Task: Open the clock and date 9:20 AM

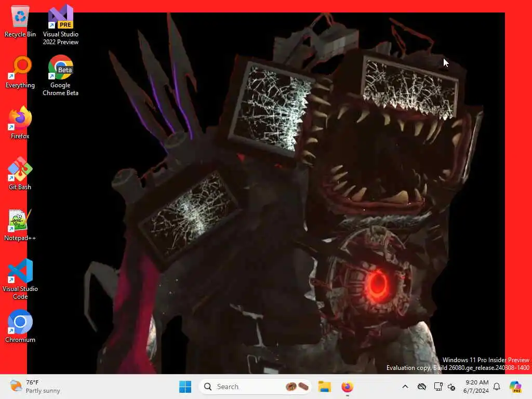Action: [x=476, y=387]
